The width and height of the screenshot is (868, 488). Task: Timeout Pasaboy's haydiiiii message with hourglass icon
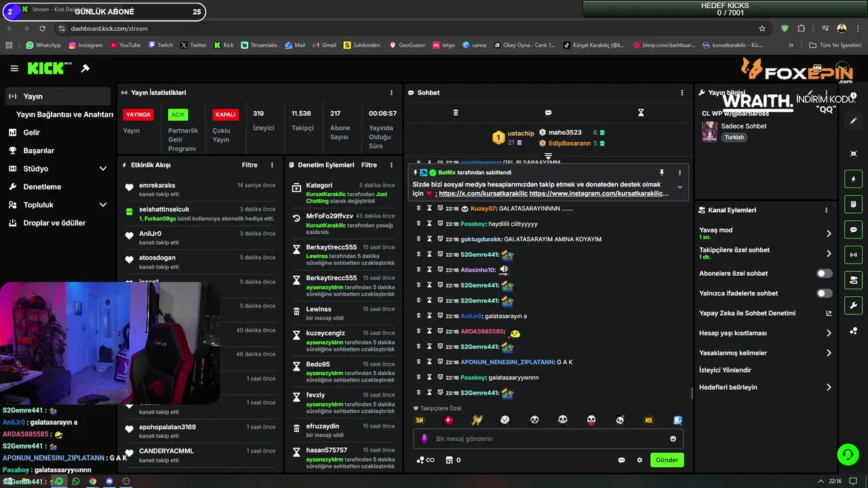coord(429,224)
